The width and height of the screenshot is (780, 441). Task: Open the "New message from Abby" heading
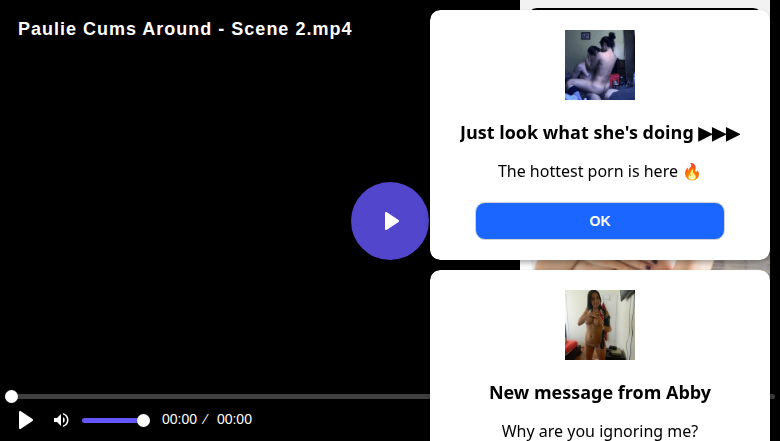[600, 393]
